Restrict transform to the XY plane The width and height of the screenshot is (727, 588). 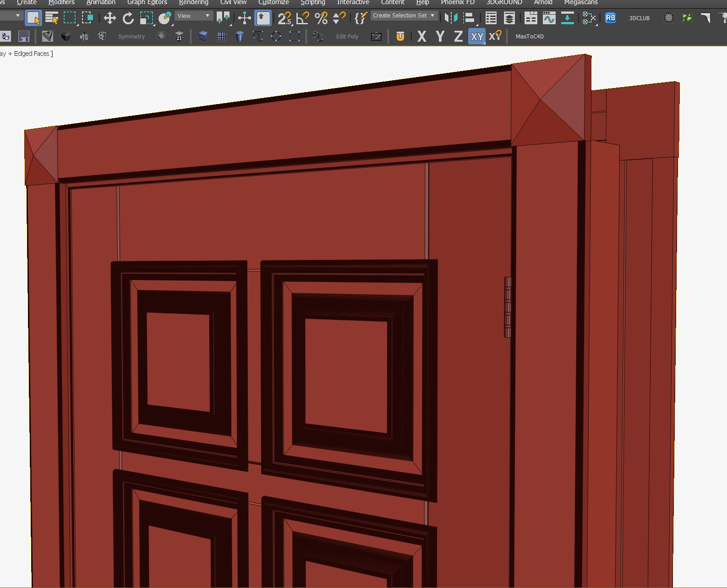click(x=477, y=37)
